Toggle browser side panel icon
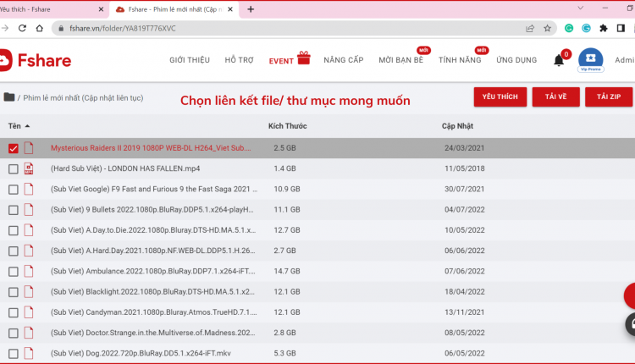The image size is (635, 364). tap(621, 28)
